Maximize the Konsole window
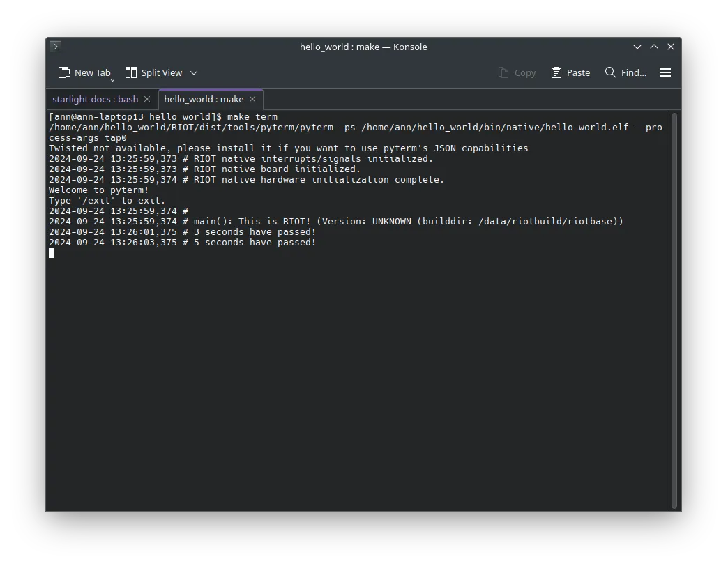Viewport: 728px width, 566px height. [654, 47]
